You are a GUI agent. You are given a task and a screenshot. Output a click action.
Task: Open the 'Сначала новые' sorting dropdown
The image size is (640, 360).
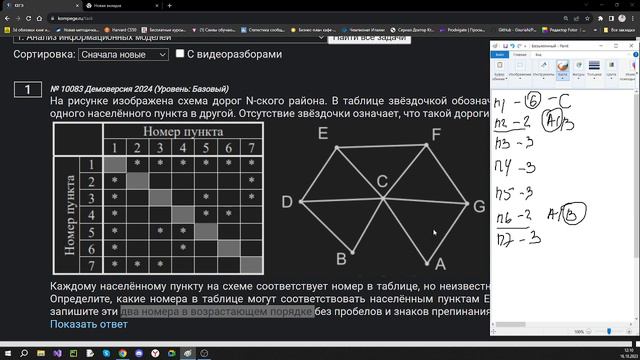(123, 54)
